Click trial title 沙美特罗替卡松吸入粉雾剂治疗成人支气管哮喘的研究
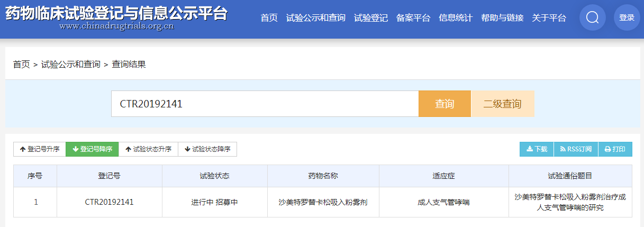This screenshot has height=227, width=644. 570,202
